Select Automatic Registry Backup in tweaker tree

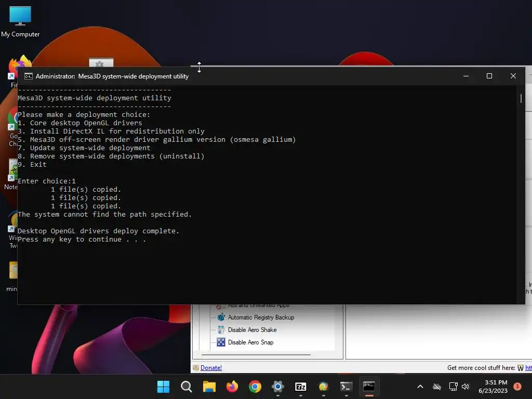261,317
